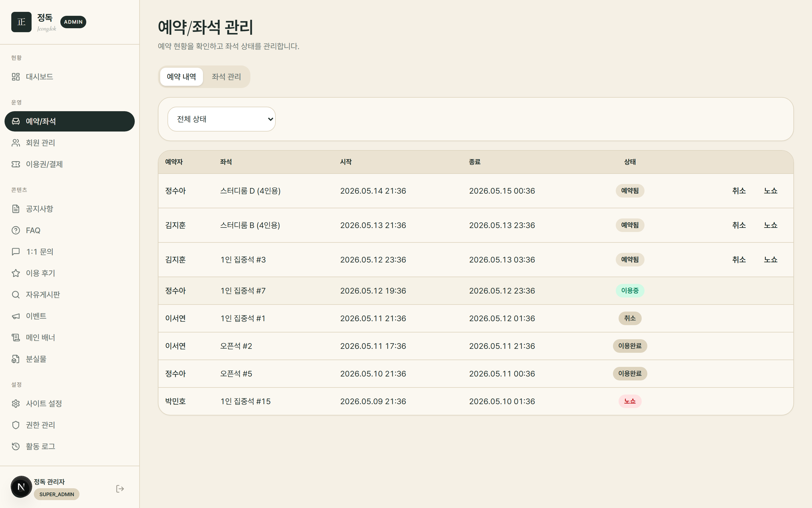Click the N avatar of 정독 관리자
Viewport: 812px width, 508px height.
[x=21, y=487]
